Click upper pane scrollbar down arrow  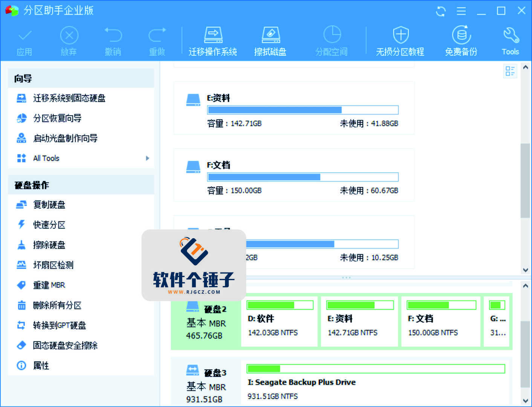tap(526, 270)
